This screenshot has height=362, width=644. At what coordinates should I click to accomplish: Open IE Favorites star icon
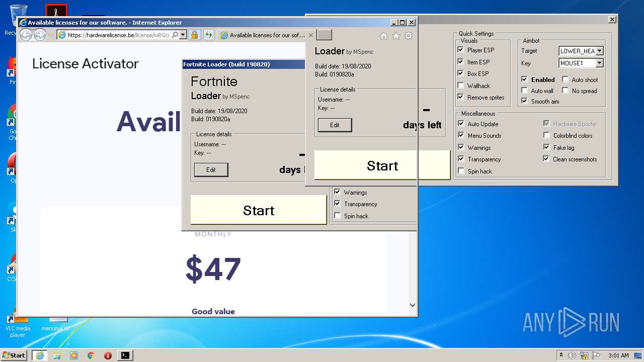pyautogui.click(x=396, y=36)
